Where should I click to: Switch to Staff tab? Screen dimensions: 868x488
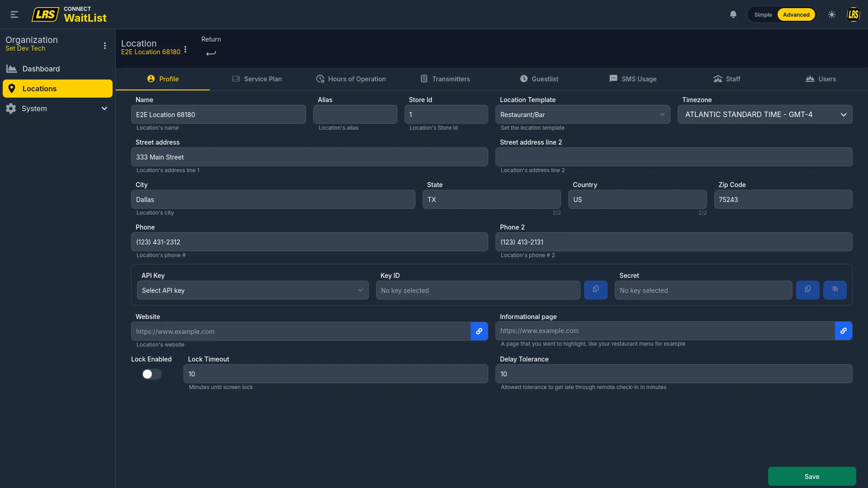pyautogui.click(x=727, y=79)
